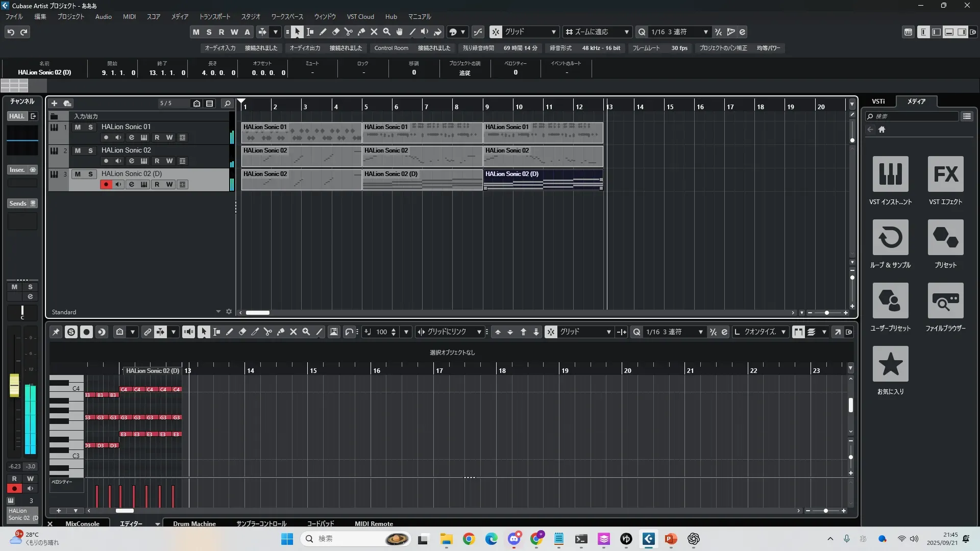Select the Mute tool X icon in toolbar
Image resolution: width=980 pixels, height=551 pixels.
[374, 32]
